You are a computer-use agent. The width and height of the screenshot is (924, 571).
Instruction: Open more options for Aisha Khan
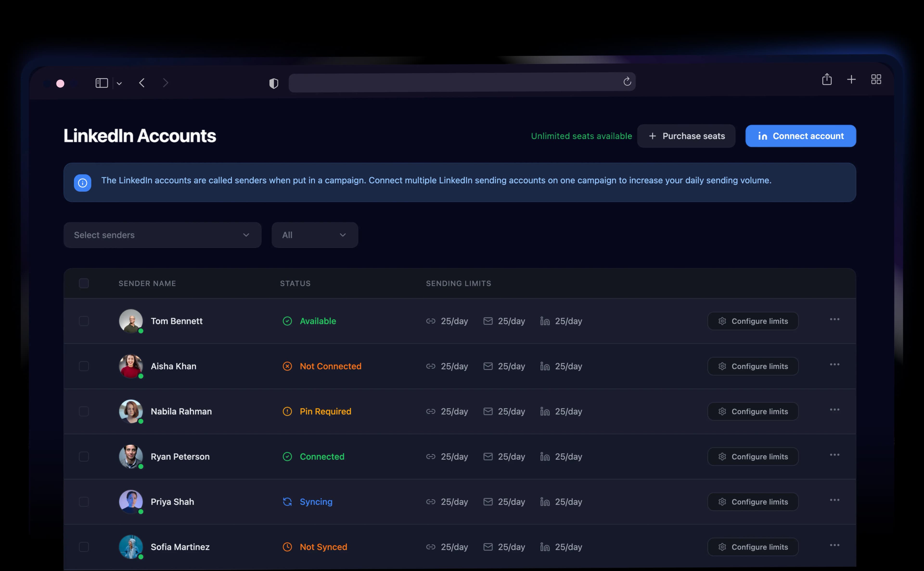[834, 364]
